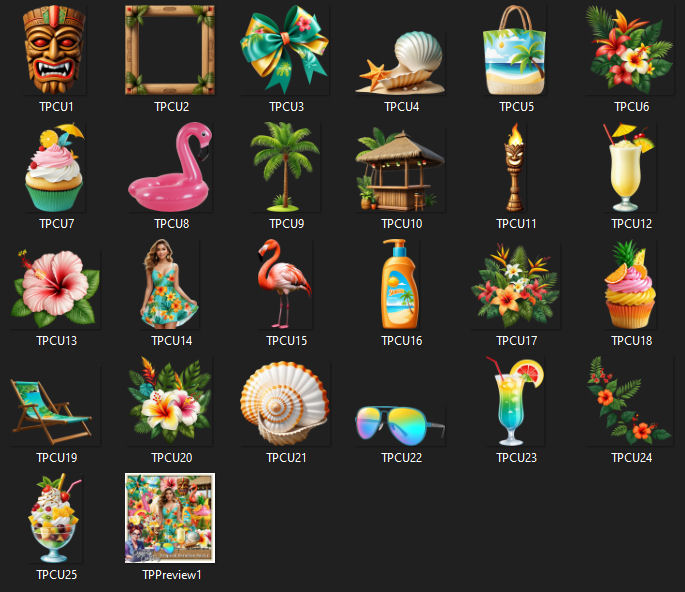Viewport: 685px width, 592px height.
Task: Select the fruit sundae glass TPCU25
Action: pyautogui.click(x=55, y=518)
